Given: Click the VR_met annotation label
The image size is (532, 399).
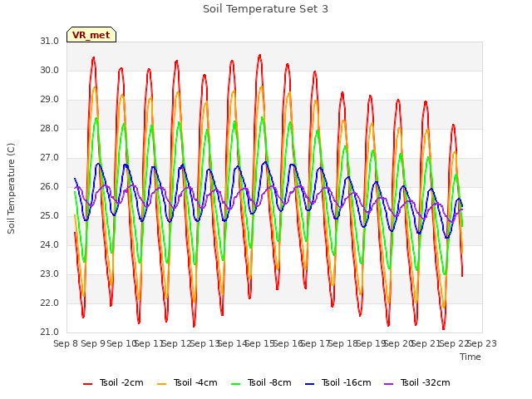Looking at the screenshot, I should pos(91,35).
